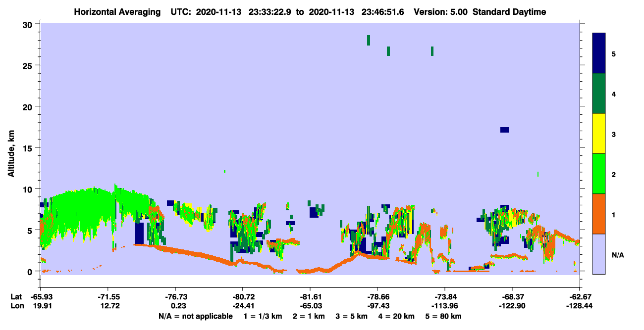The height and width of the screenshot is (330, 644).
Task: Click the isolated dark blue block near 17 km
Action: point(504,130)
